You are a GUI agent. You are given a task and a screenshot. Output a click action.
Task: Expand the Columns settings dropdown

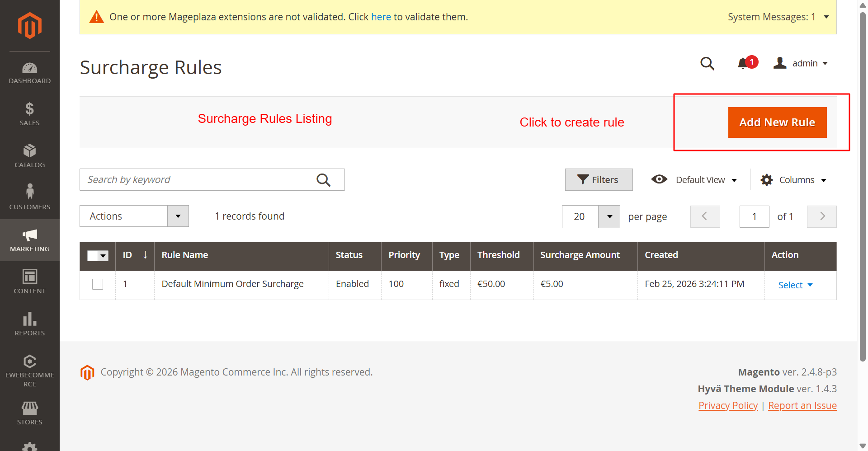pyautogui.click(x=794, y=180)
